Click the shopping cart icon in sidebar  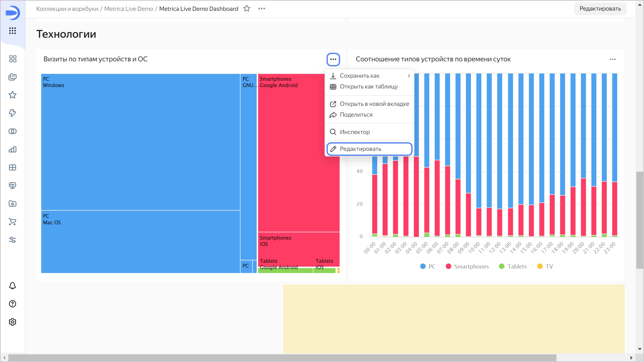pyautogui.click(x=12, y=222)
